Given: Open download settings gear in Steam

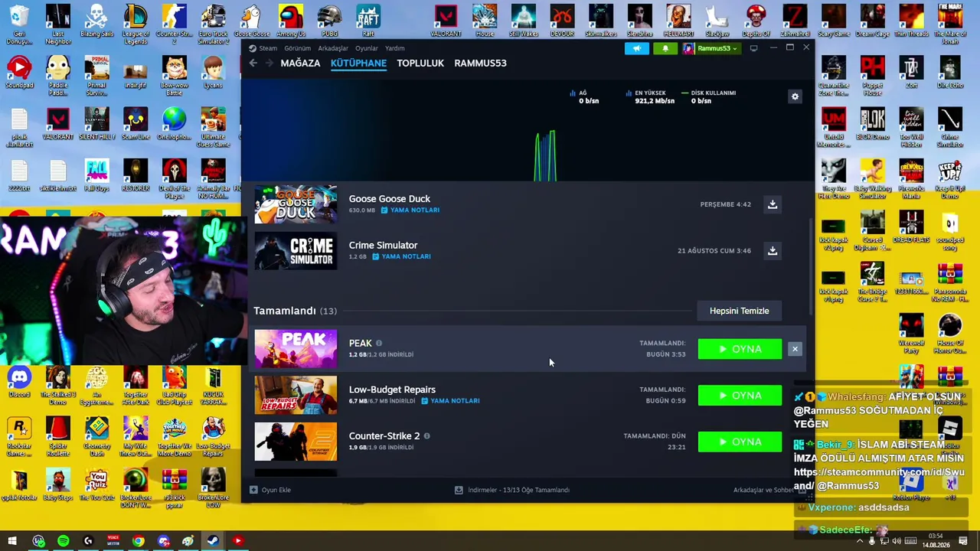Looking at the screenshot, I should pyautogui.click(x=795, y=96).
